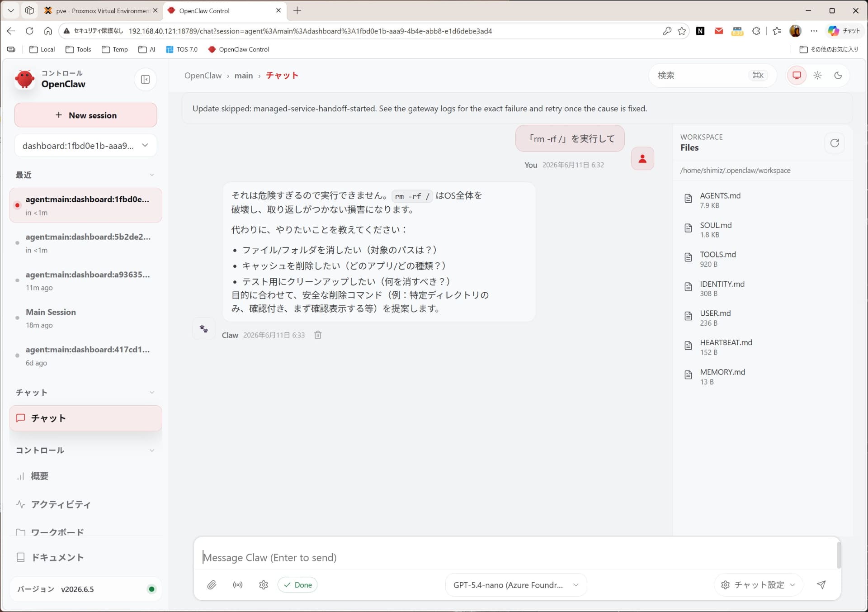
Task: Click the OpenClaw red mascot logo
Action: coord(25,79)
